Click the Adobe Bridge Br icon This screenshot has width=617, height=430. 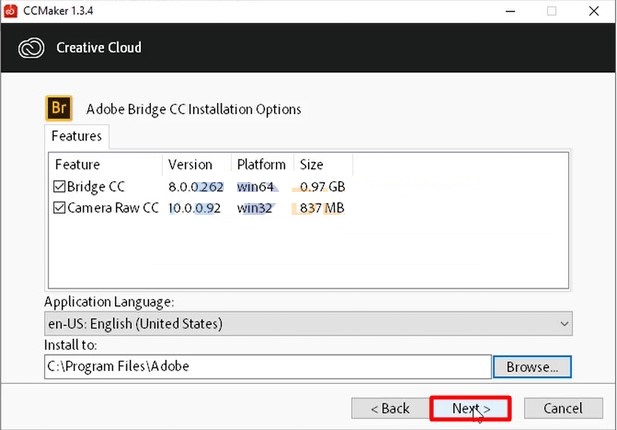[x=58, y=108]
